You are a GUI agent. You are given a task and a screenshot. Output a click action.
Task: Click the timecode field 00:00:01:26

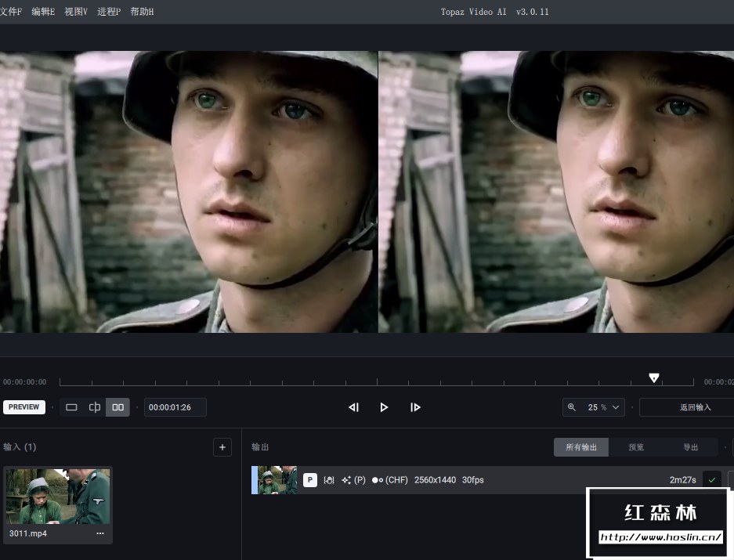[175, 407]
